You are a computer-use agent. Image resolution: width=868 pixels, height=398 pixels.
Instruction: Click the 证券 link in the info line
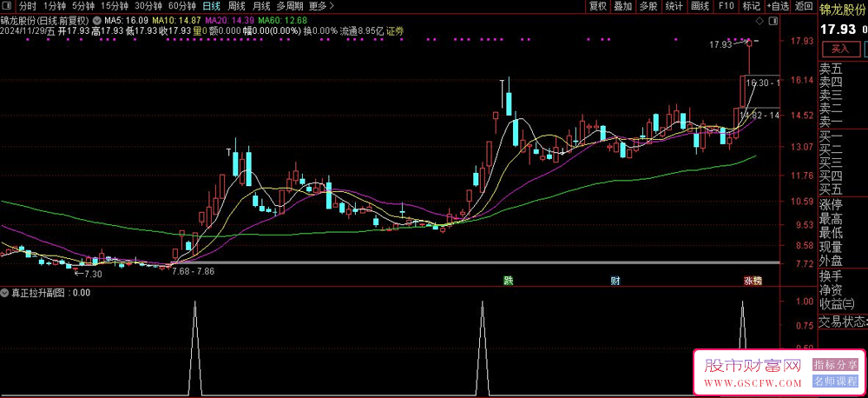pyautogui.click(x=395, y=31)
